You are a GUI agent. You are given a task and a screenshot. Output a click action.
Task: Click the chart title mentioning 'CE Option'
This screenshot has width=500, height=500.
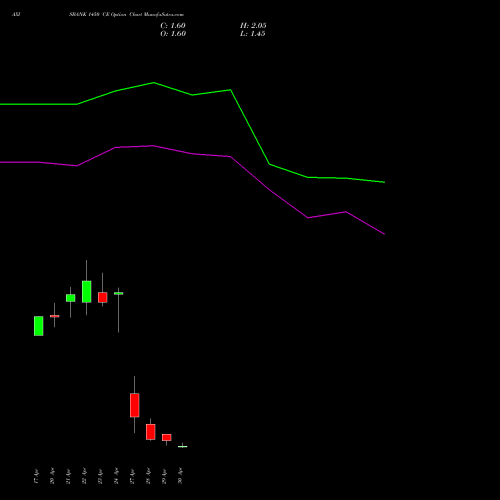point(126,15)
